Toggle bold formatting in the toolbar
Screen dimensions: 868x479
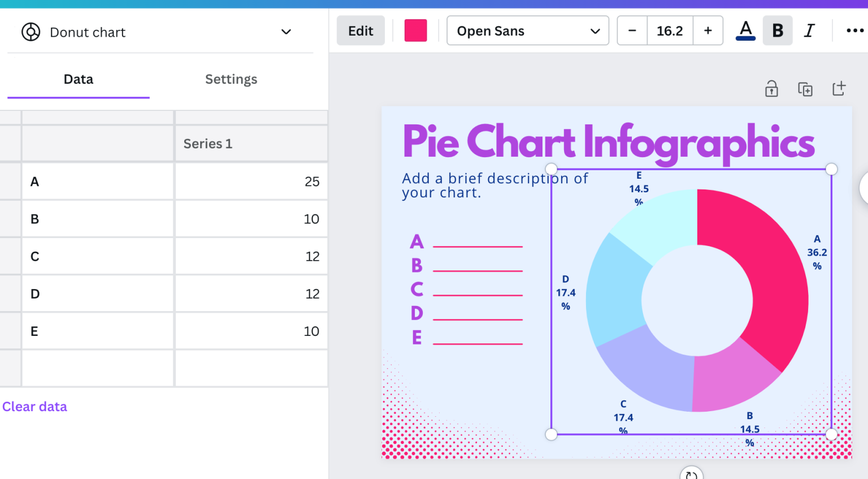click(778, 31)
